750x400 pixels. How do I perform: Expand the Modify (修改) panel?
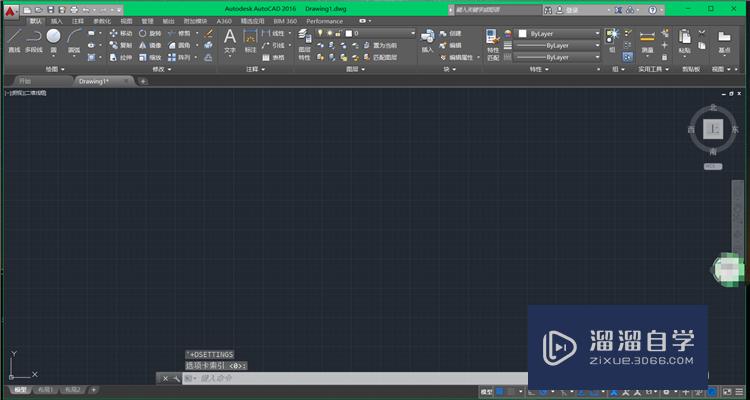(x=161, y=69)
